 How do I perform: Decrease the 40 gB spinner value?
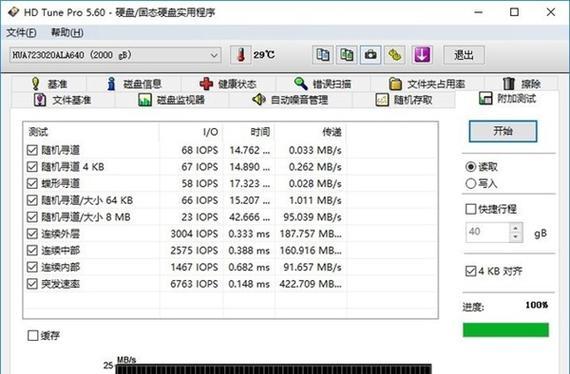(x=515, y=237)
